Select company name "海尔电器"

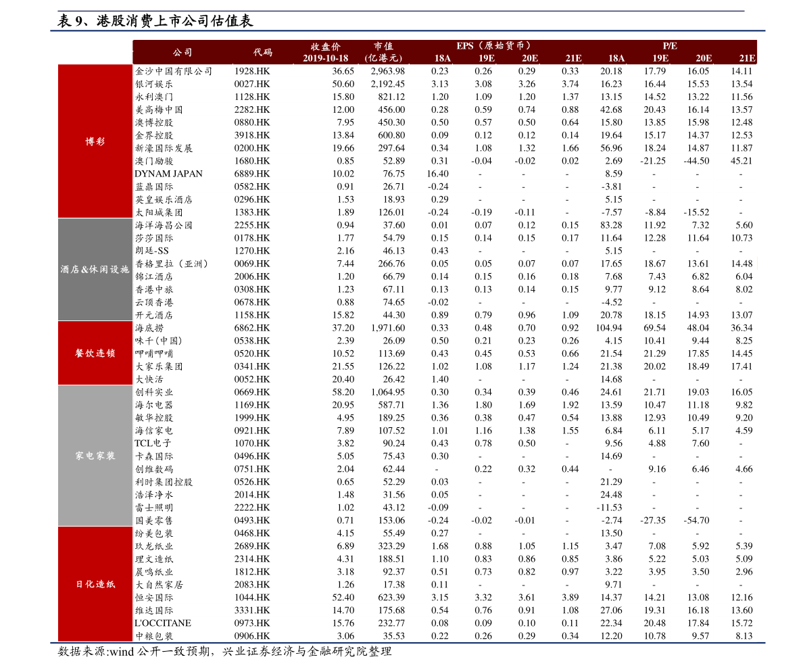[x=154, y=405]
